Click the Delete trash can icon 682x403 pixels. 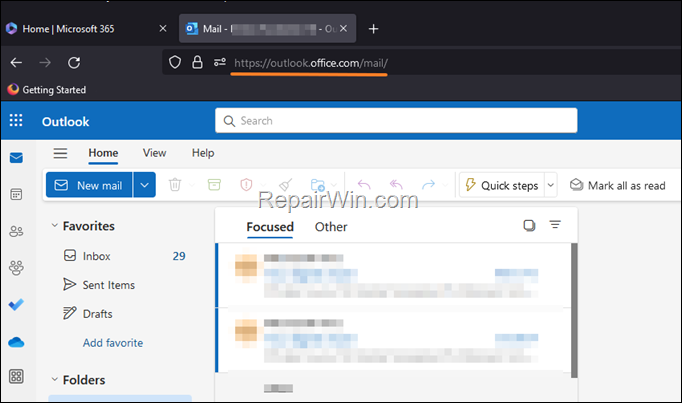point(175,185)
